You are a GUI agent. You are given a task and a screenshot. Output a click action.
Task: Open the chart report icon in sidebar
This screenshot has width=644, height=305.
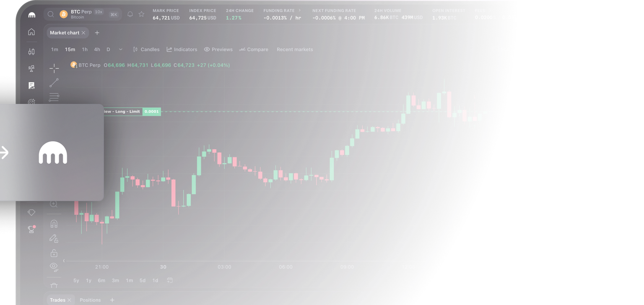(31, 86)
